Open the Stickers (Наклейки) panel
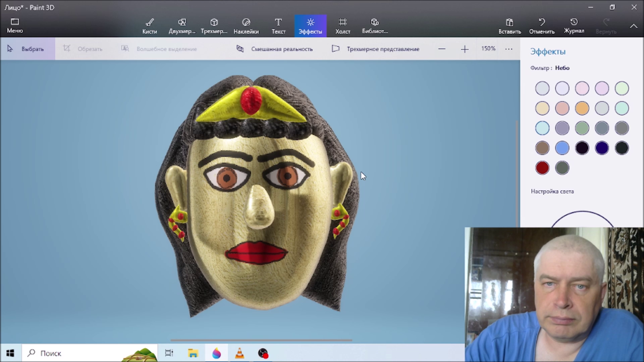Image resolution: width=644 pixels, height=362 pixels. pyautogui.click(x=246, y=26)
